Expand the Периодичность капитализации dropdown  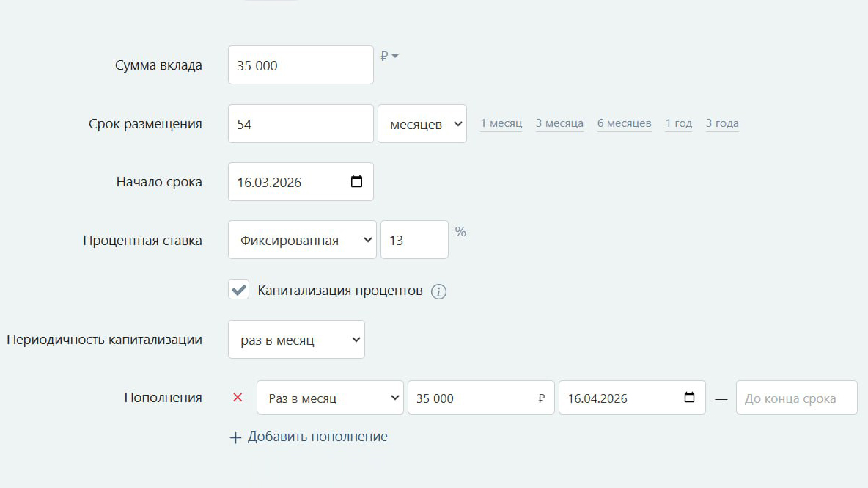point(296,340)
